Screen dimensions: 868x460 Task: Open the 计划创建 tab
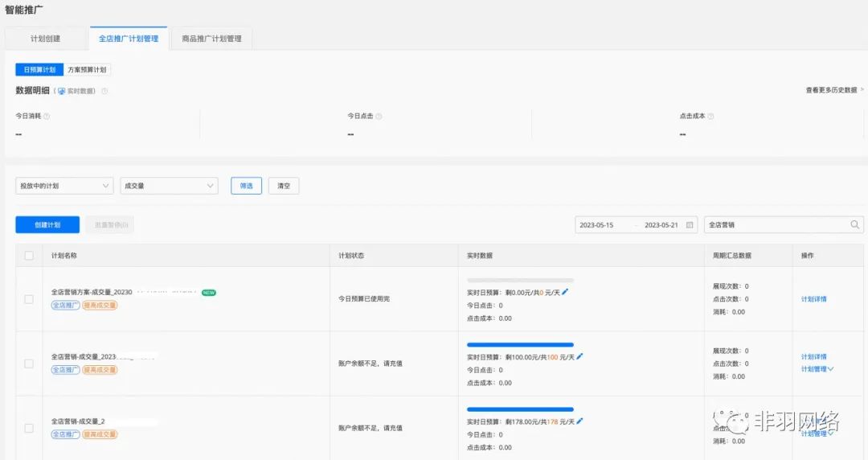pos(45,39)
